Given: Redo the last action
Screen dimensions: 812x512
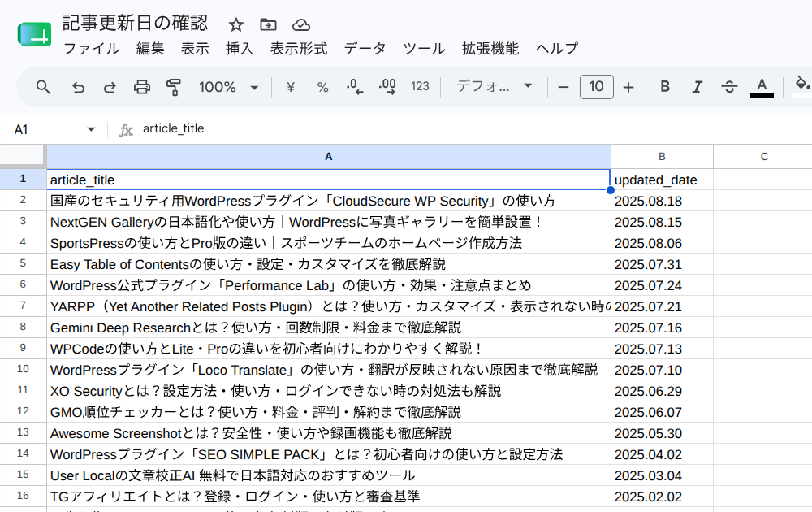Looking at the screenshot, I should 110,87.
